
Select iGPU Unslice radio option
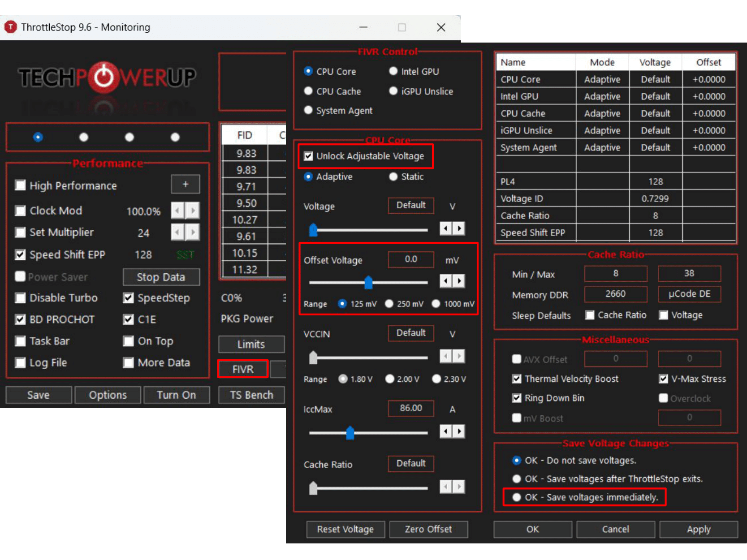(393, 91)
